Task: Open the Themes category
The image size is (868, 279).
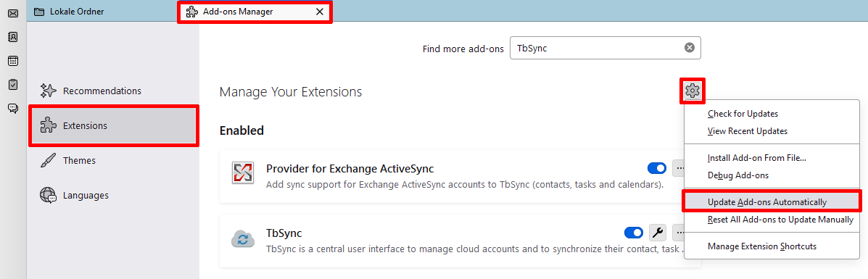Action: pos(114,161)
